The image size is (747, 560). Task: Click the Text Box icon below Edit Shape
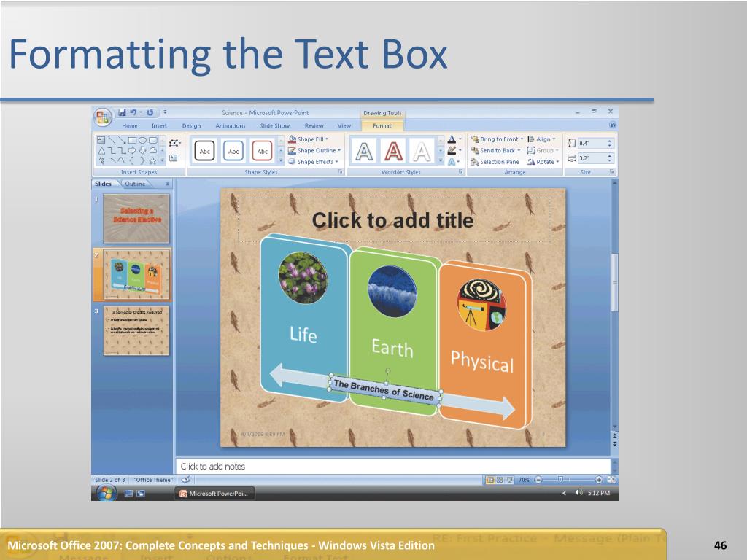[x=174, y=158]
